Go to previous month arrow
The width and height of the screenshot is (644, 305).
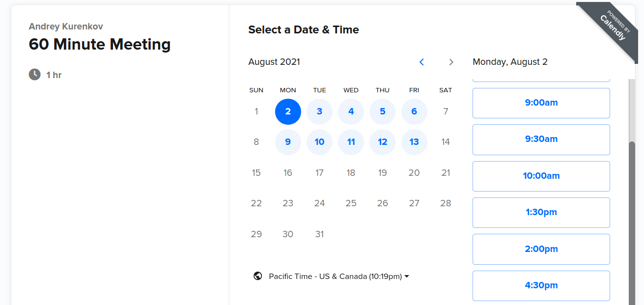[x=421, y=62]
